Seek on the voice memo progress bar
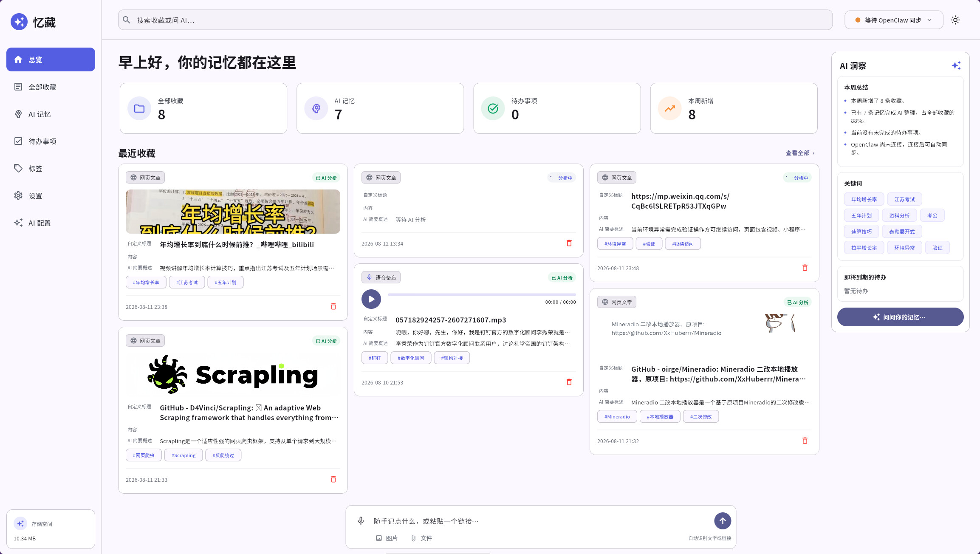 pyautogui.click(x=482, y=294)
